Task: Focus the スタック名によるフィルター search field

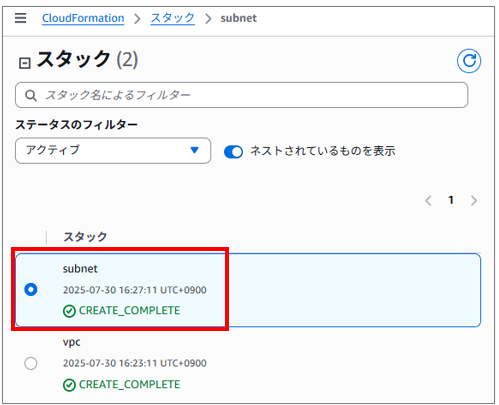Action: 242,95
